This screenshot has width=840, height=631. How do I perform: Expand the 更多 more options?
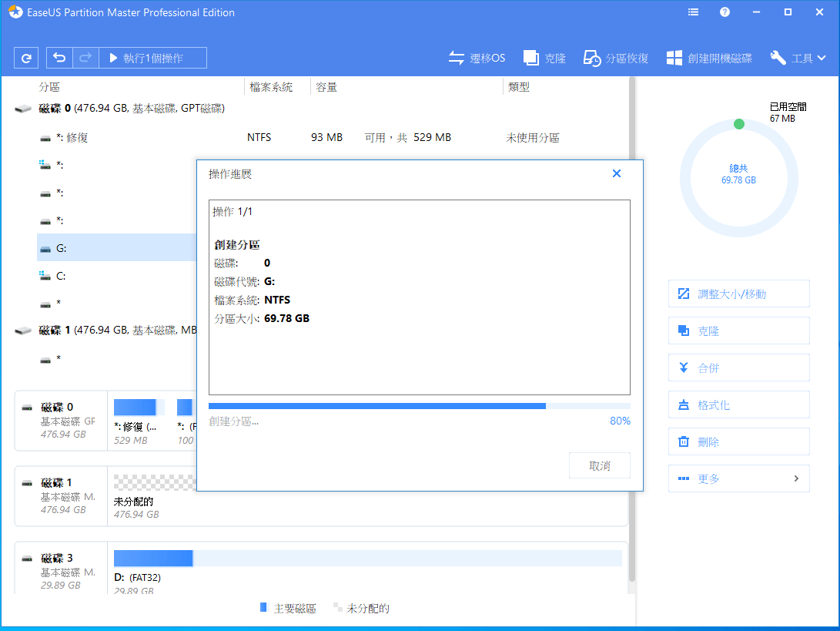click(738, 478)
